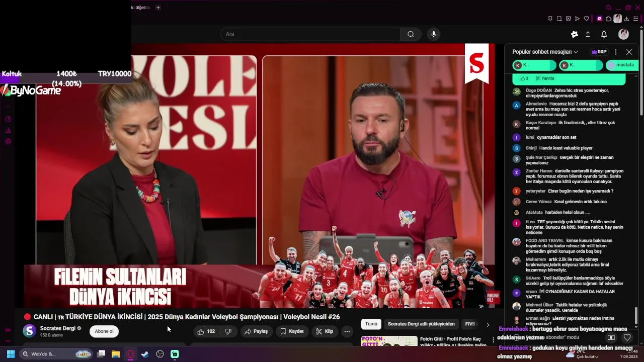The width and height of the screenshot is (644, 362).
Task: Select Socrates Dergi adlı yükleyiciden chip
Action: point(421,324)
